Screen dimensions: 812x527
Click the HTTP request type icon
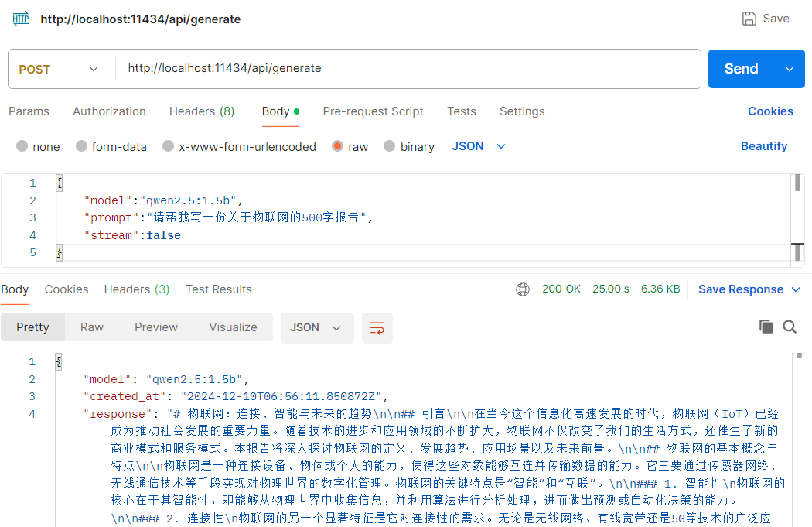click(21, 19)
